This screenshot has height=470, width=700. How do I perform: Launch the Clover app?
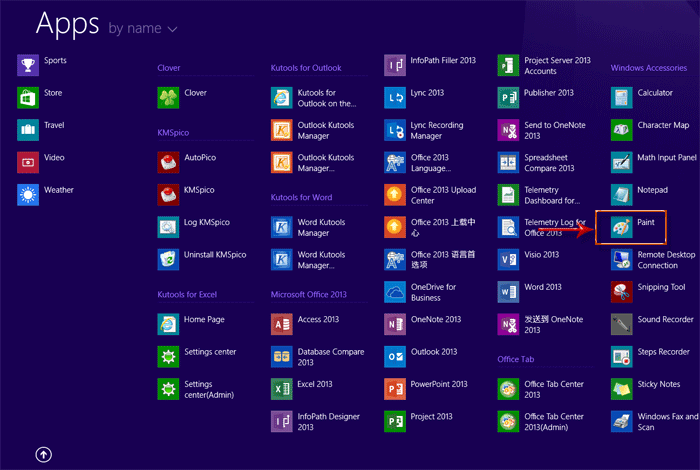(168, 98)
